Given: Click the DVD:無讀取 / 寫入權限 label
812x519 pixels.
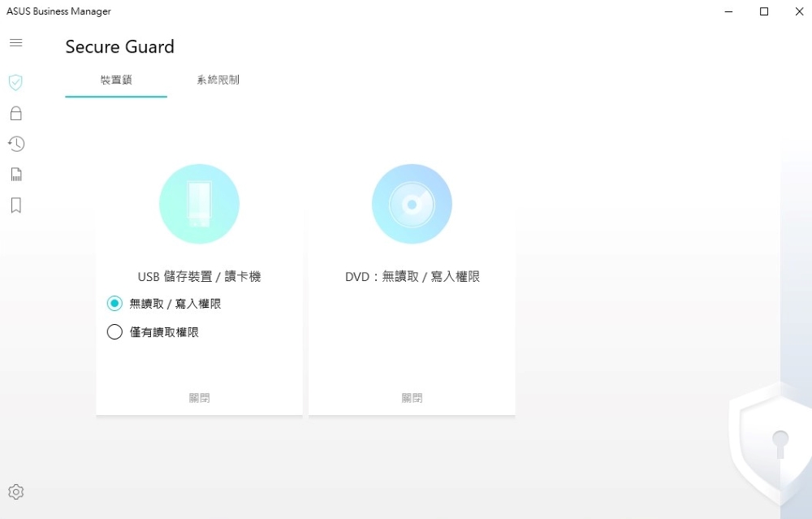Looking at the screenshot, I should pos(412,277).
